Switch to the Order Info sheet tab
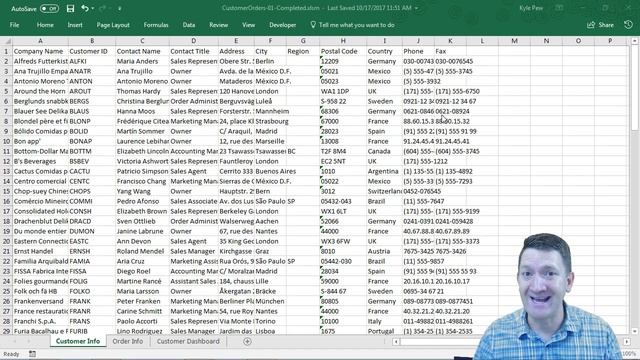The image size is (640, 360). click(x=128, y=341)
